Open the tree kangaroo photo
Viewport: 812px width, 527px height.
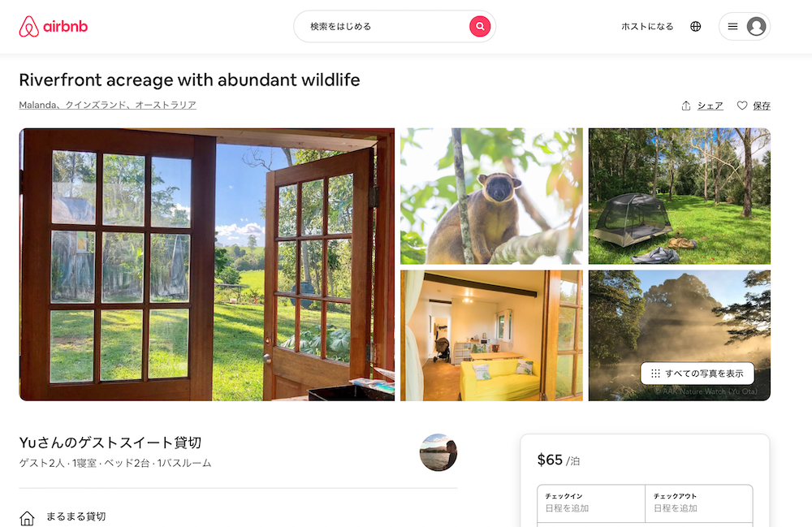pos(491,197)
